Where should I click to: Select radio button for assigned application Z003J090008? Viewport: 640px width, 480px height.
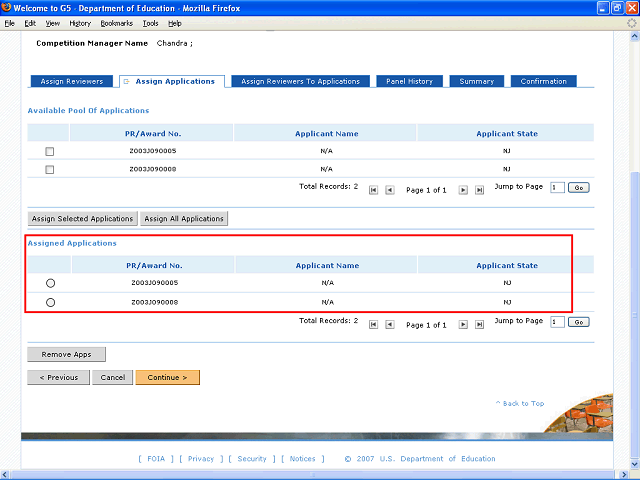[x=50, y=302]
